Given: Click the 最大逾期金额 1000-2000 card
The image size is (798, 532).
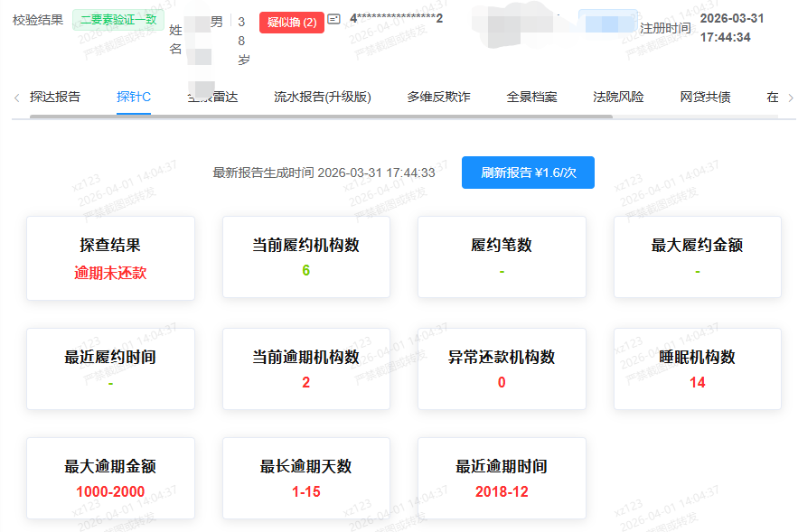Looking at the screenshot, I should (x=110, y=479).
